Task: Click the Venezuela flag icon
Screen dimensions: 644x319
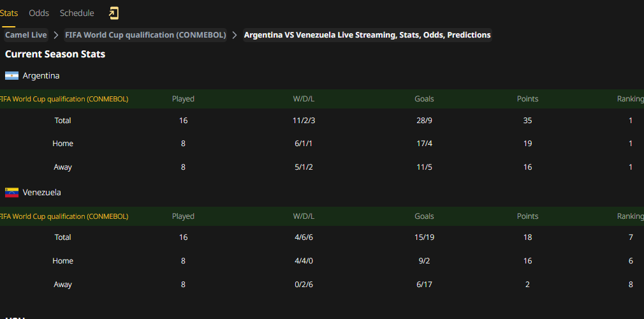Action: tap(11, 193)
